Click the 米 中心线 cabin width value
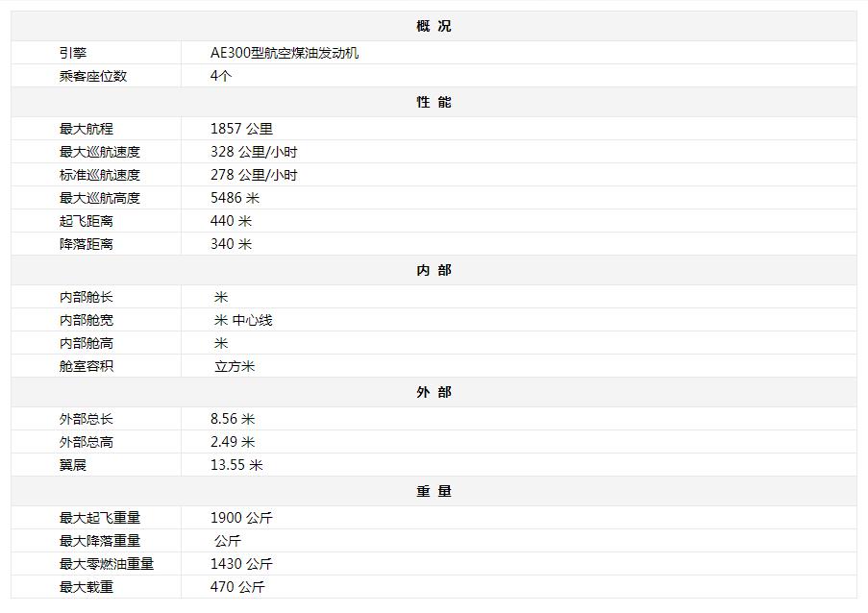This screenshot has height=613, width=868. (243, 320)
